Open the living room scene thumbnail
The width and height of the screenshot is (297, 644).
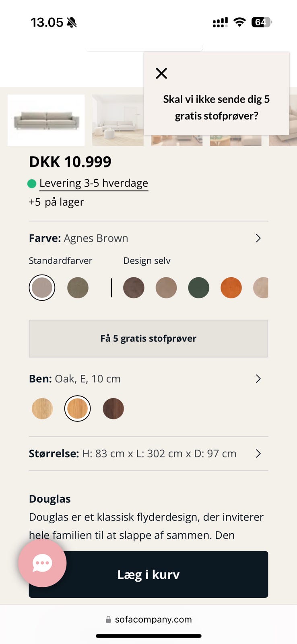point(118,120)
